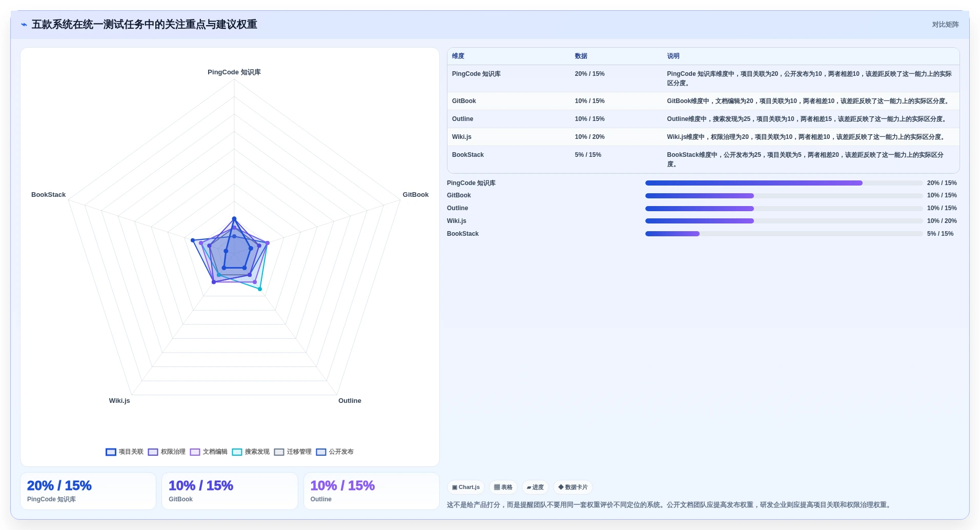This screenshot has width=980, height=530.
Task: Click the PingCode 知识库 radar axis label
Action: pyautogui.click(x=234, y=72)
